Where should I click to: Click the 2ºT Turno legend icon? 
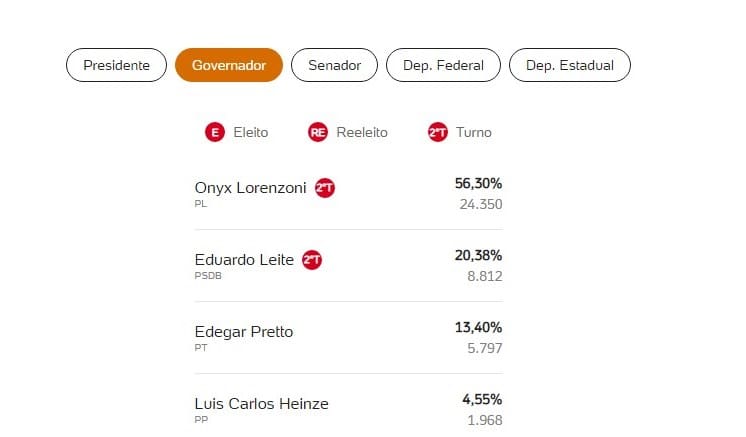click(438, 132)
